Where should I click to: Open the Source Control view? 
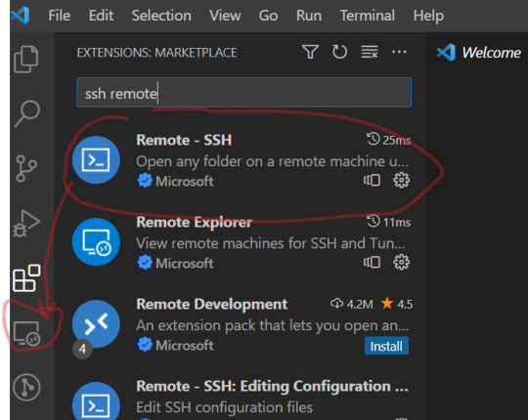point(26,168)
